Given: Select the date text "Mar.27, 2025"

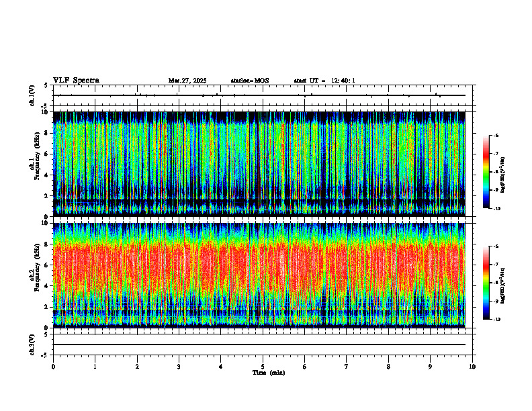Looking at the screenshot, I should (x=187, y=81).
